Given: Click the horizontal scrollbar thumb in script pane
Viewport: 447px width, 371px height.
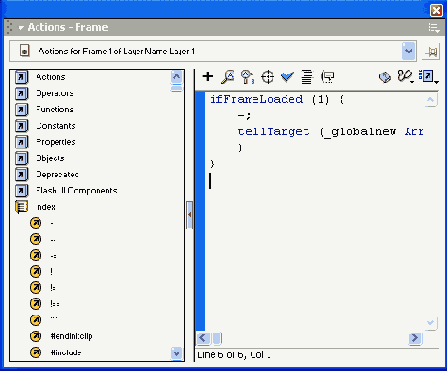Looking at the screenshot, I should (217, 338).
